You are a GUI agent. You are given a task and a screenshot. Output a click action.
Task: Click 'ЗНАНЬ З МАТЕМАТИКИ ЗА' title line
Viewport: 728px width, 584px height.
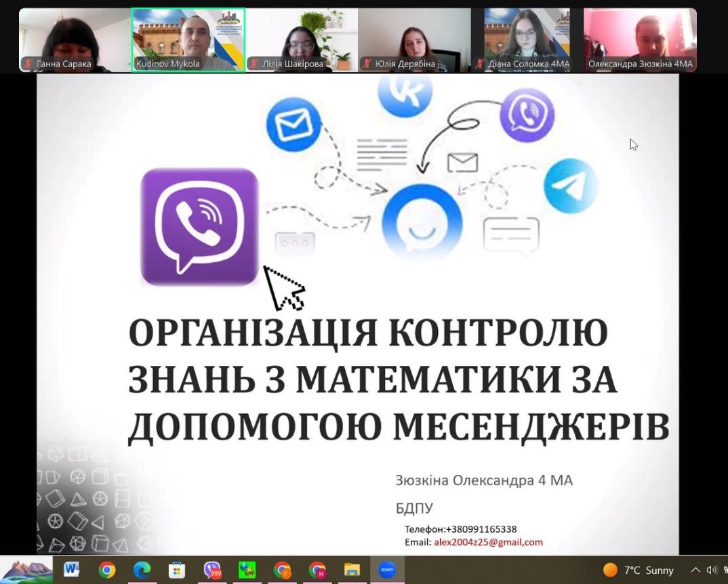pos(372,379)
